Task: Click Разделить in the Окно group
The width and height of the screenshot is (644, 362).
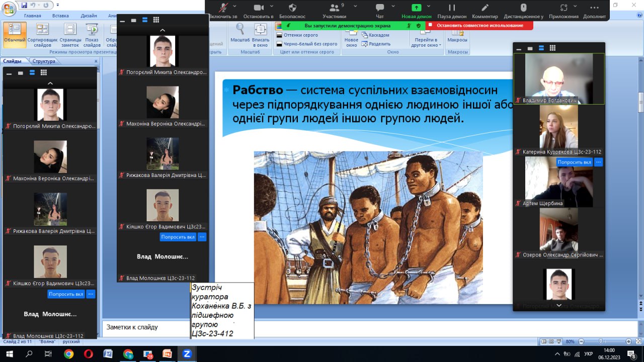Action: click(x=375, y=44)
